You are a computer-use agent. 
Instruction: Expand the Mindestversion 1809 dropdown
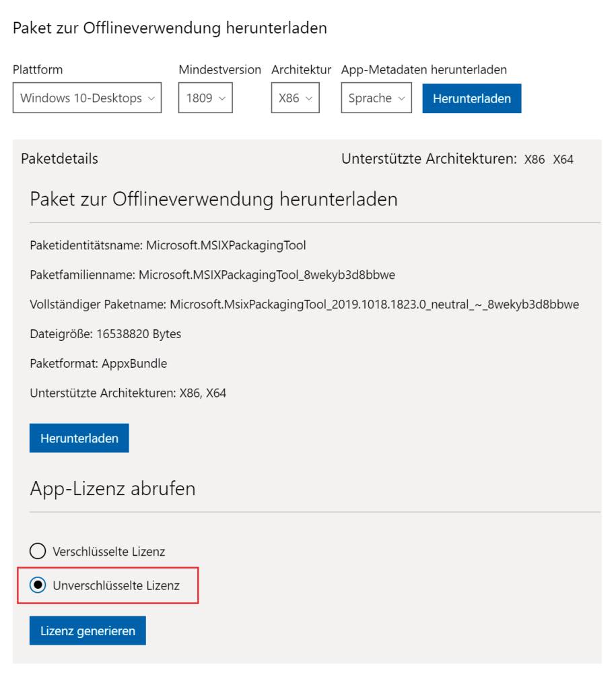click(205, 98)
